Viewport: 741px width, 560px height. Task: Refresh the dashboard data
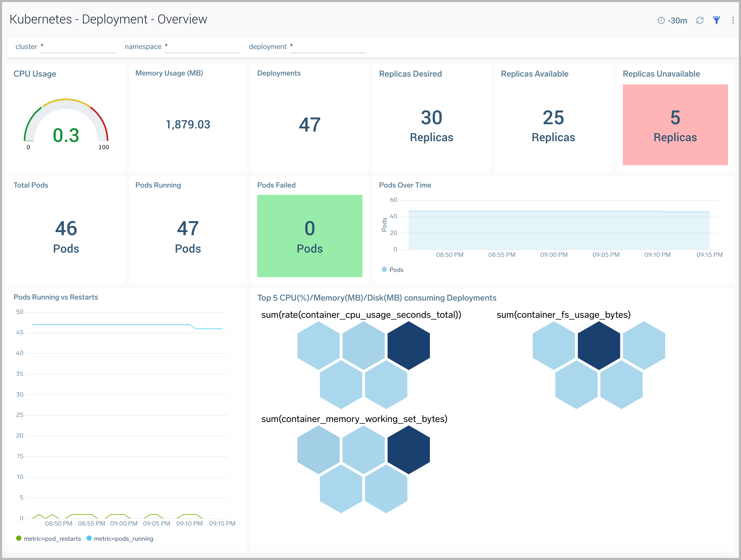(699, 20)
